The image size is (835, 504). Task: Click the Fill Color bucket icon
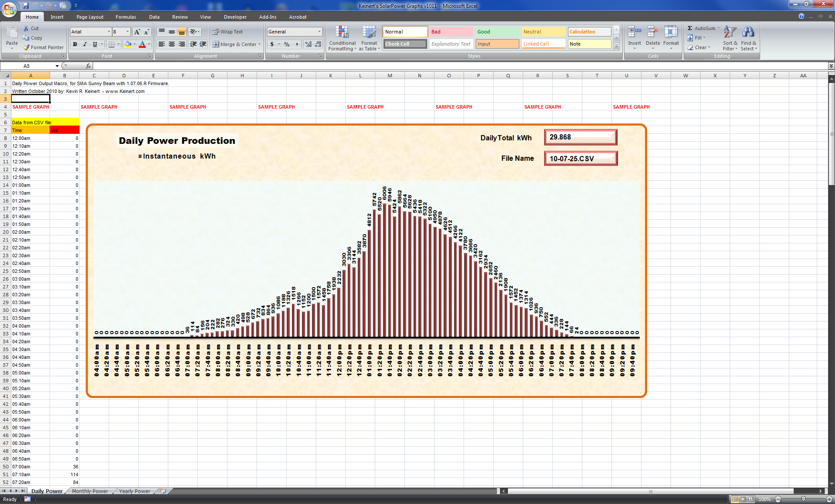click(128, 44)
